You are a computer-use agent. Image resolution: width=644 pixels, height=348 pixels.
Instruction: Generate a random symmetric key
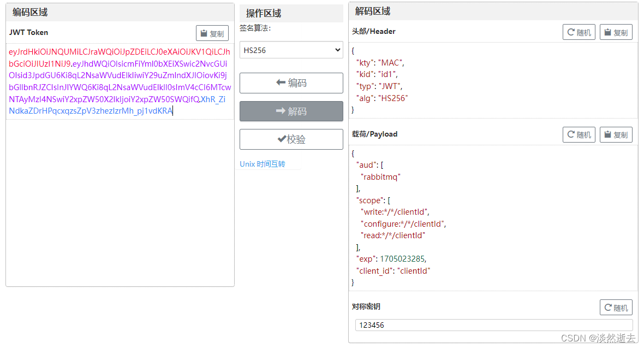click(x=616, y=307)
